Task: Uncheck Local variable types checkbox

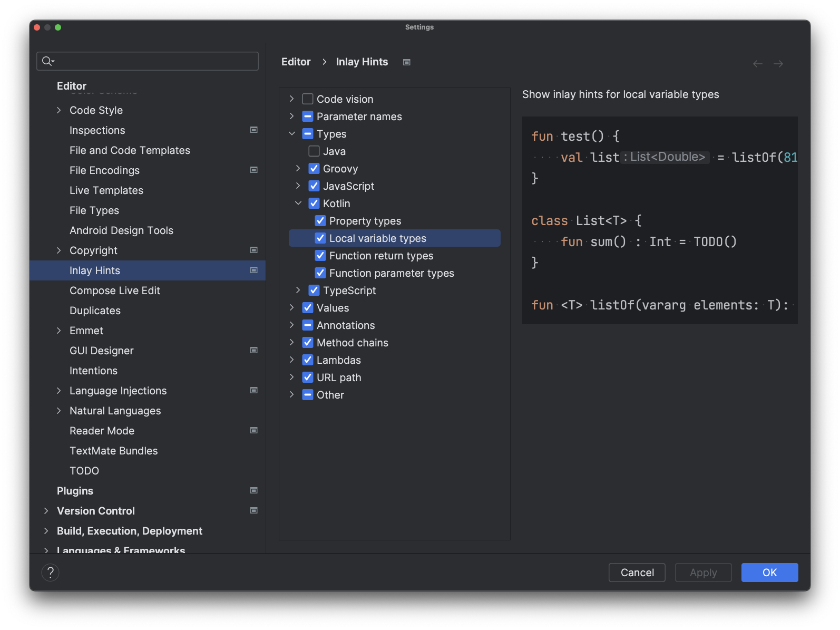Action: (320, 238)
